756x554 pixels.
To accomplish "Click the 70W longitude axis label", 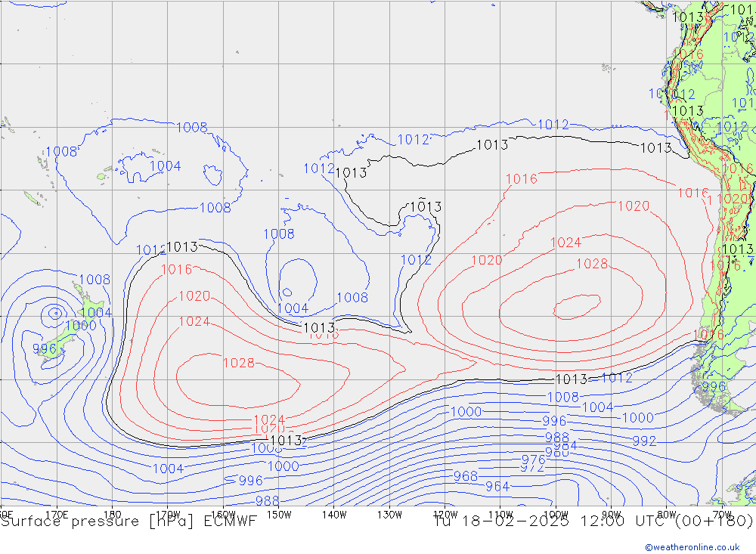I will click(722, 514).
